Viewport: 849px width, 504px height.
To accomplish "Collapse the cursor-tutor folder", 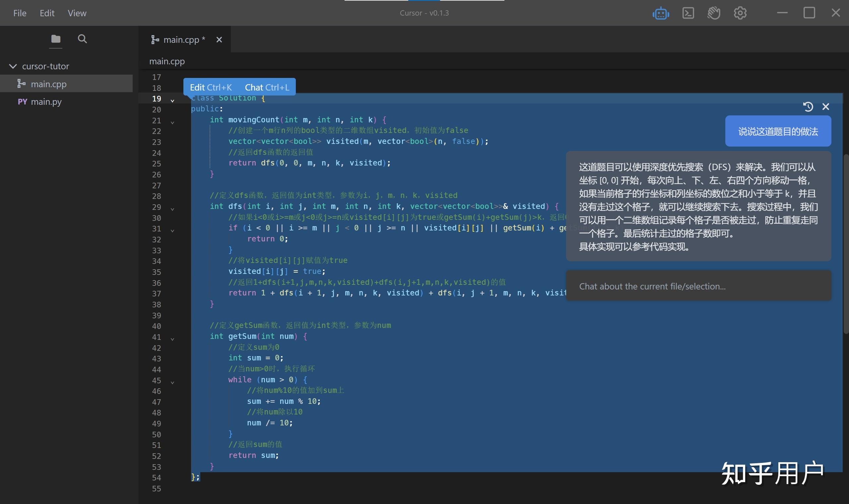I will point(13,66).
